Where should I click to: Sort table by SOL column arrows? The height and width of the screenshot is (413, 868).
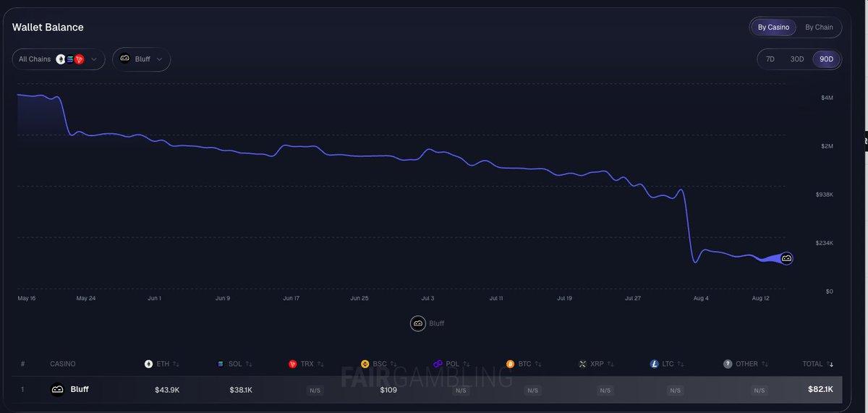click(248, 364)
